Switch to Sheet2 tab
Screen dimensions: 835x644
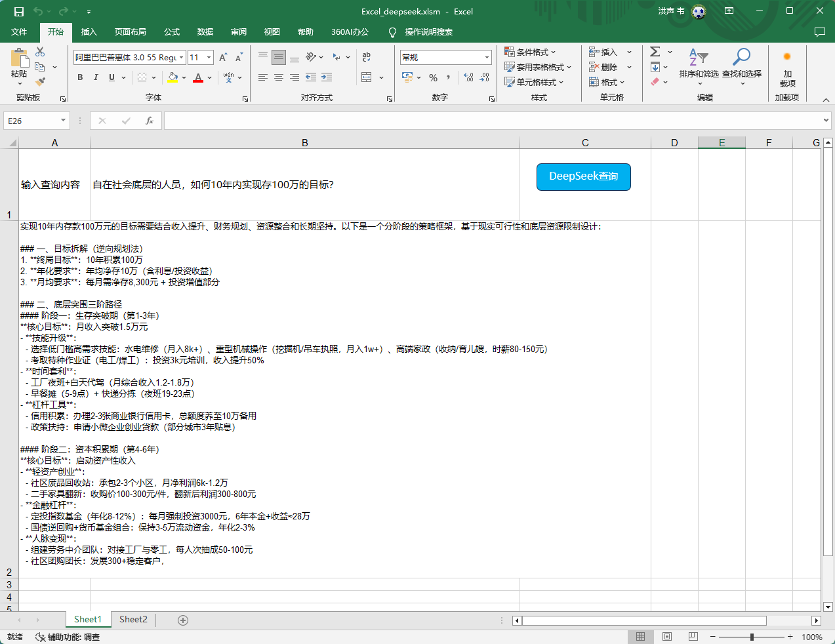pos(133,619)
